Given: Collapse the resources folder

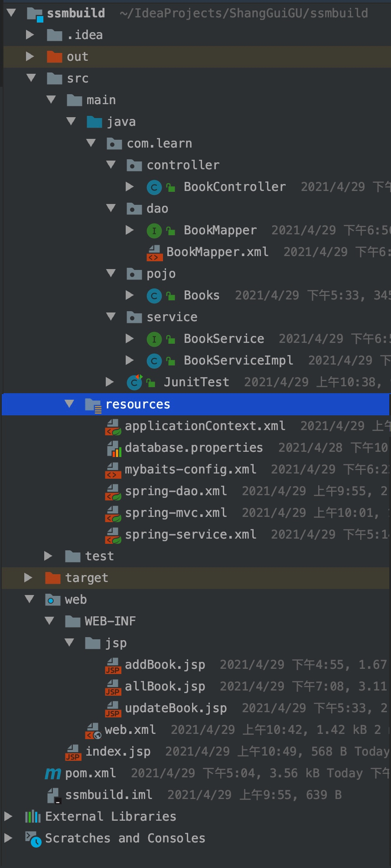Looking at the screenshot, I should 69,404.
